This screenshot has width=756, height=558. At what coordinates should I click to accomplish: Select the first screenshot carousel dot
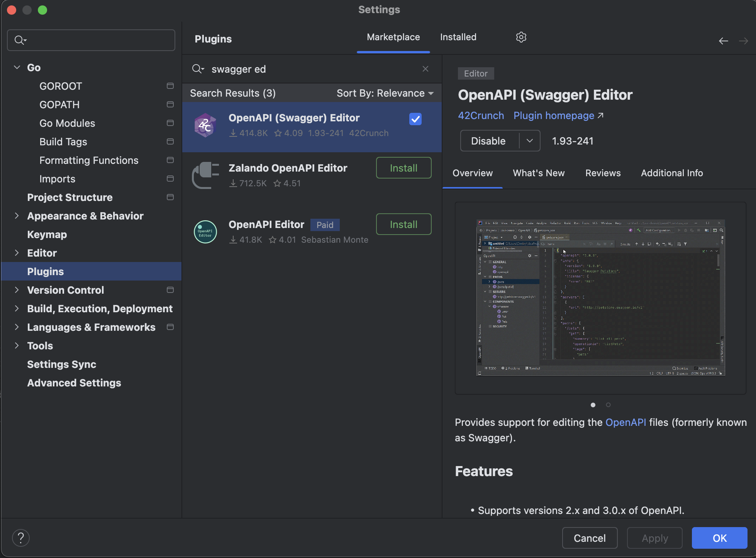pyautogui.click(x=593, y=405)
